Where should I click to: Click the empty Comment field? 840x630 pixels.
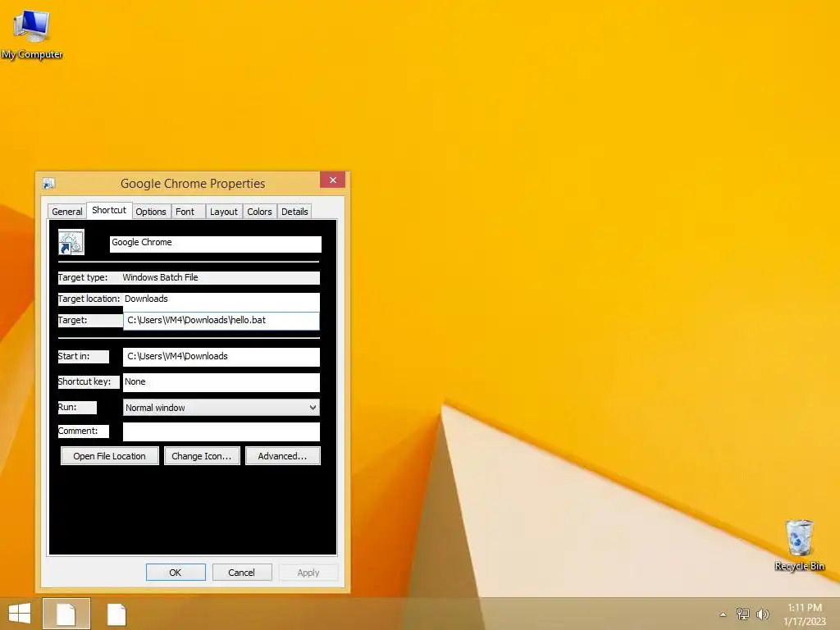[221, 431]
